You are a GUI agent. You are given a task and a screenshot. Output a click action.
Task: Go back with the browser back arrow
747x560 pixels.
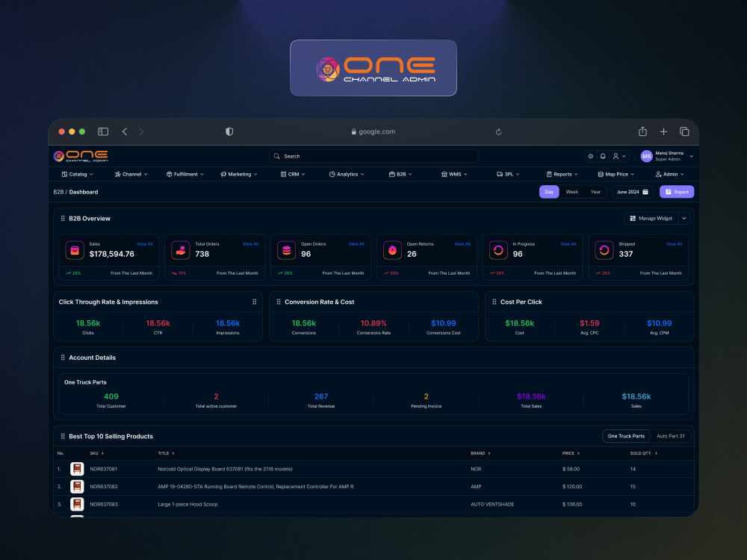point(124,131)
